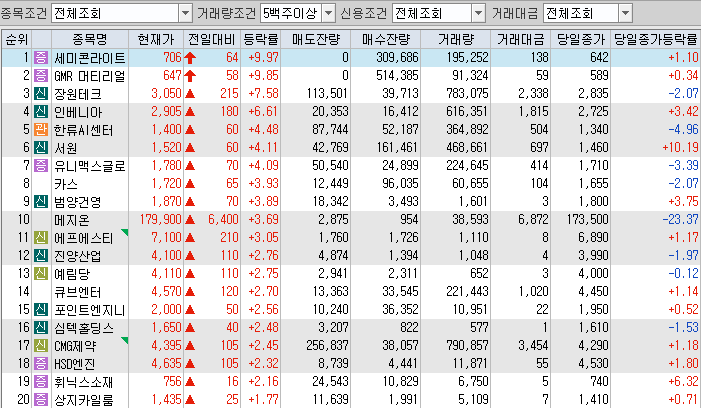Screen dimensions: 701x408
Task: Sort by the 등락률 column header
Action: 261,39
